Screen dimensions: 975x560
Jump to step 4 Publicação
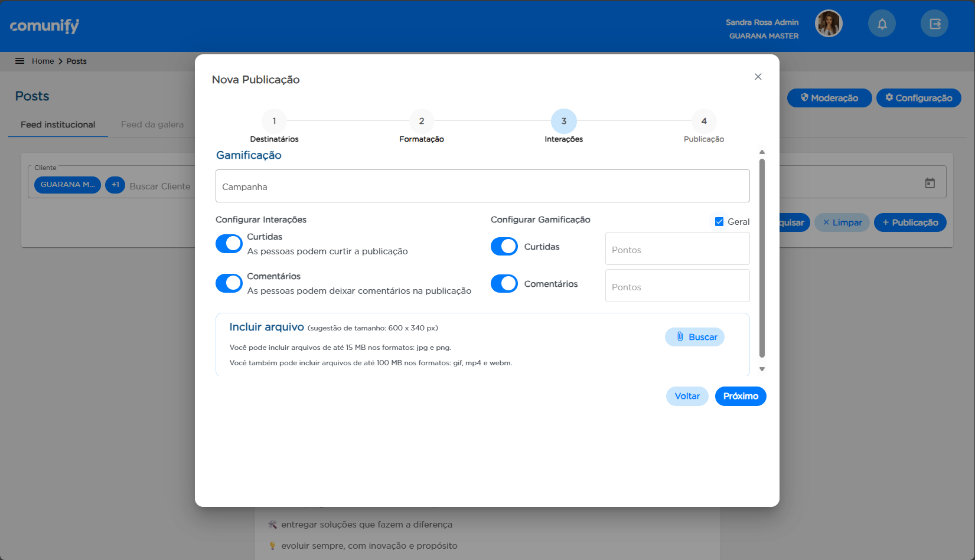(x=703, y=122)
